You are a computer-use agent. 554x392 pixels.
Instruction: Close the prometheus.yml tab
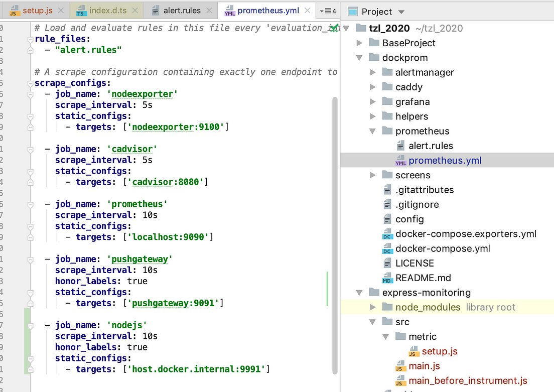[x=308, y=11]
